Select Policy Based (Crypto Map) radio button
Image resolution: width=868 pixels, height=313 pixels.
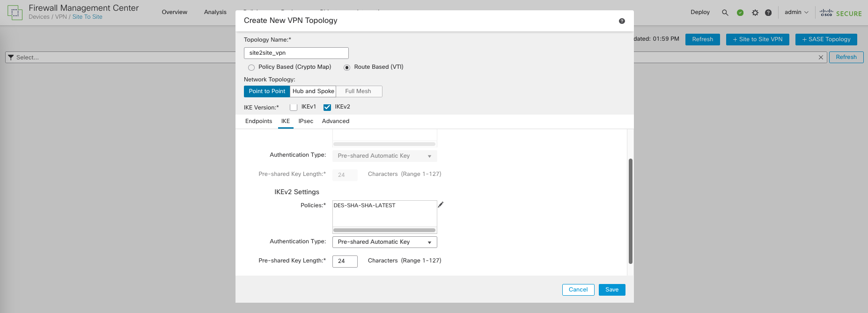tap(251, 67)
